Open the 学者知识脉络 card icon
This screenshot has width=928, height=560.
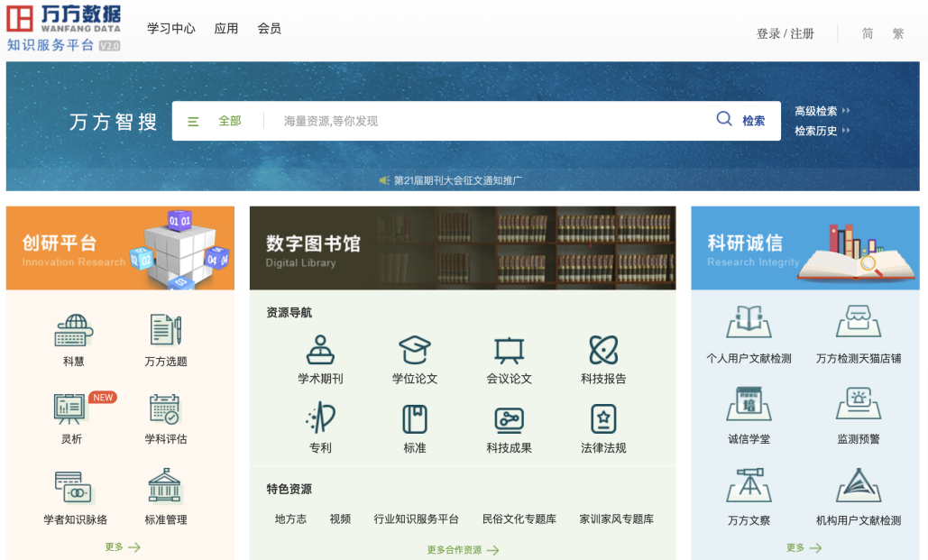click(75, 487)
